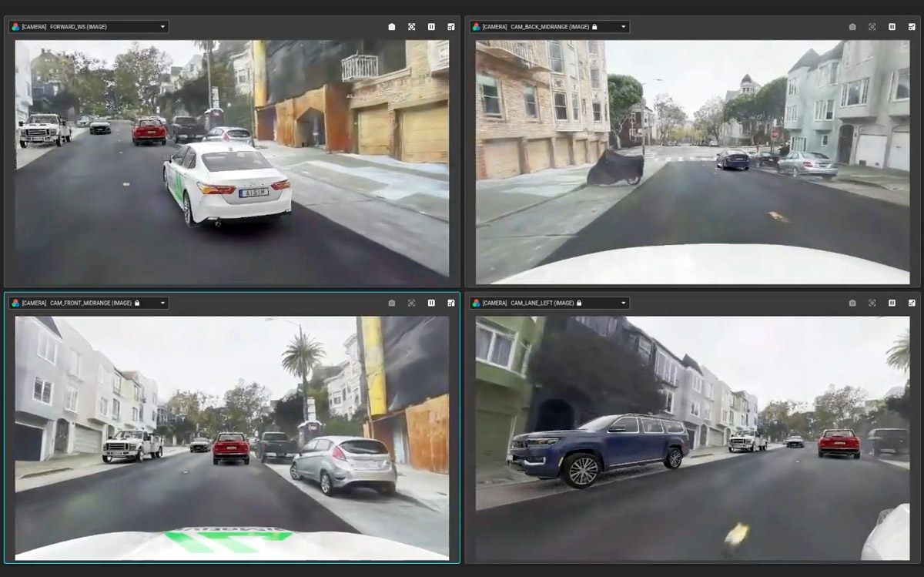This screenshot has width=924, height=577.
Task: Open layout options for the CAM_LANE_LEFT panel
Action: (x=912, y=304)
